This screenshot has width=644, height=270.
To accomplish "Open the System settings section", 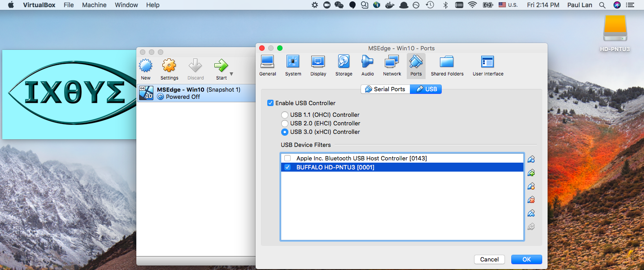I will (x=293, y=66).
